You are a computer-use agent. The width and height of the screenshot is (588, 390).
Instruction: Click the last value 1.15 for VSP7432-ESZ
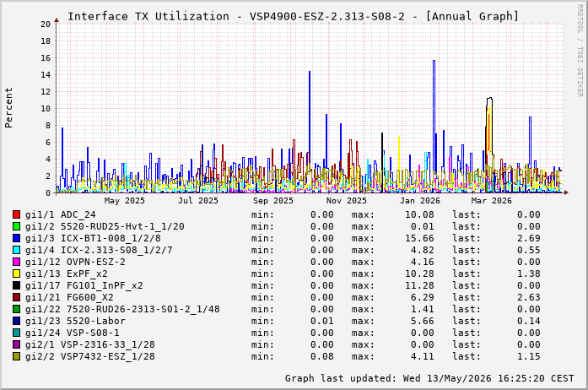tap(529, 356)
